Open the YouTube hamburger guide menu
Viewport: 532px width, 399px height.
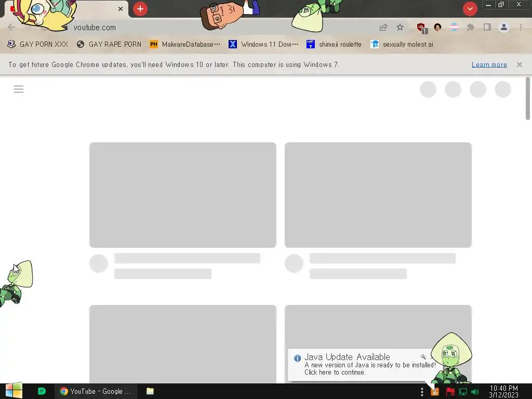[x=19, y=89]
